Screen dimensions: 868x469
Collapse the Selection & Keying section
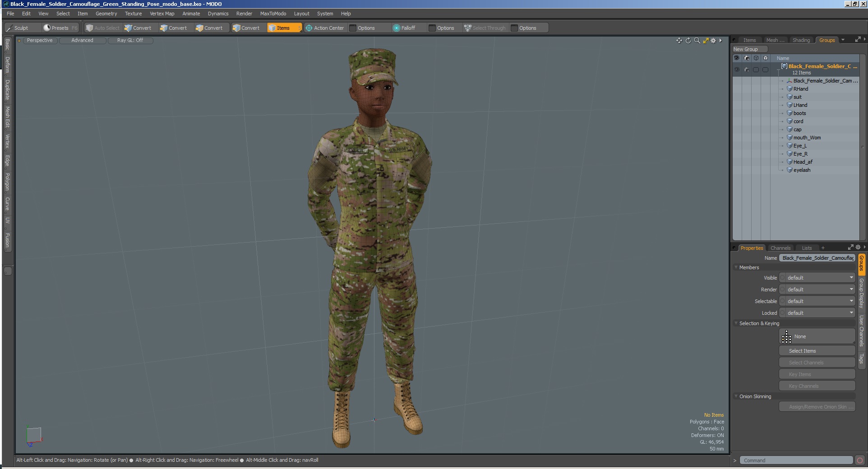[x=736, y=323]
